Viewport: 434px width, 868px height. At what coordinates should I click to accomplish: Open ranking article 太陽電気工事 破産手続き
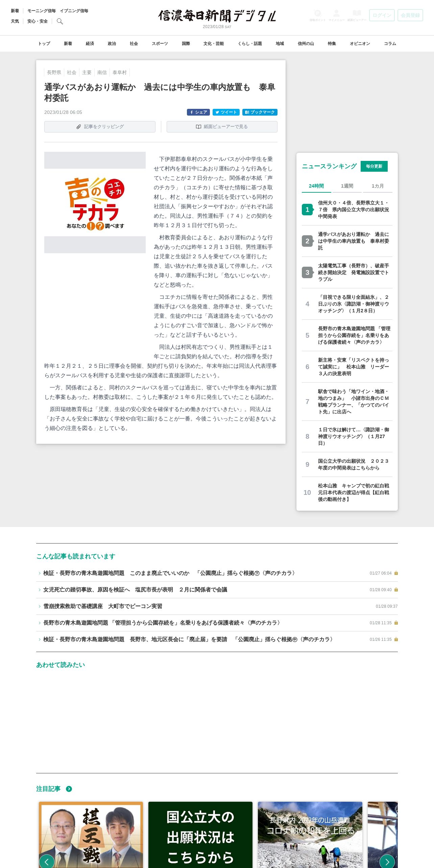pos(353,272)
